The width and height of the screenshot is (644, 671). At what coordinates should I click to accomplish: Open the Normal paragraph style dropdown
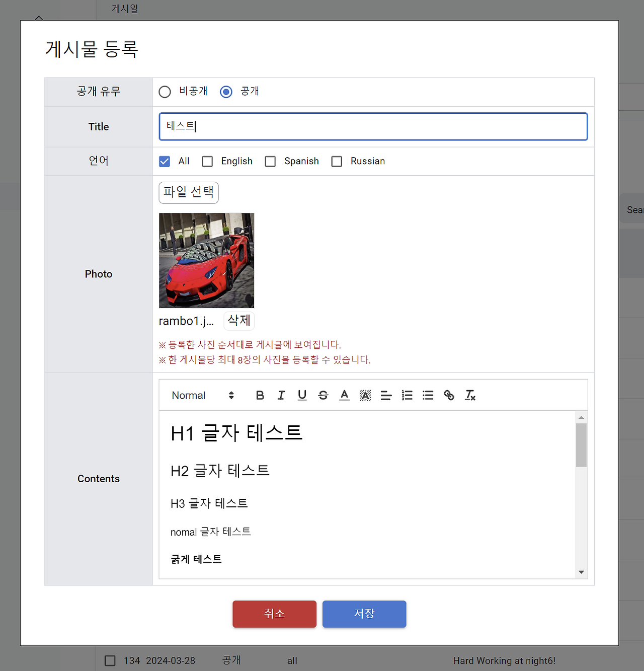tap(200, 395)
